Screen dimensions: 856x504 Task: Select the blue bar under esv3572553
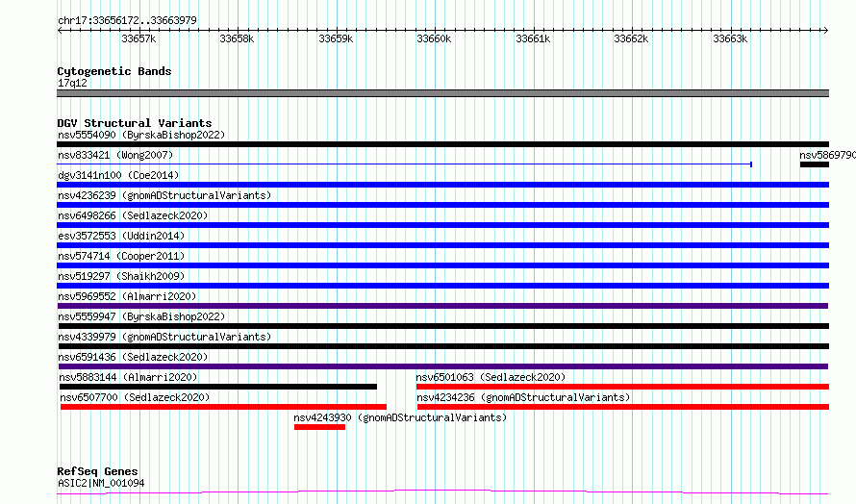point(442,245)
